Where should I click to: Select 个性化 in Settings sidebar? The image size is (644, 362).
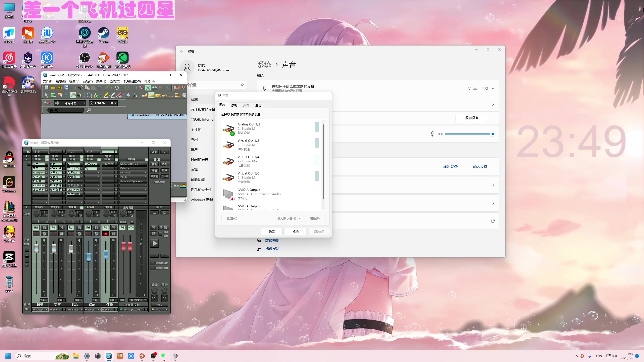[196, 129]
